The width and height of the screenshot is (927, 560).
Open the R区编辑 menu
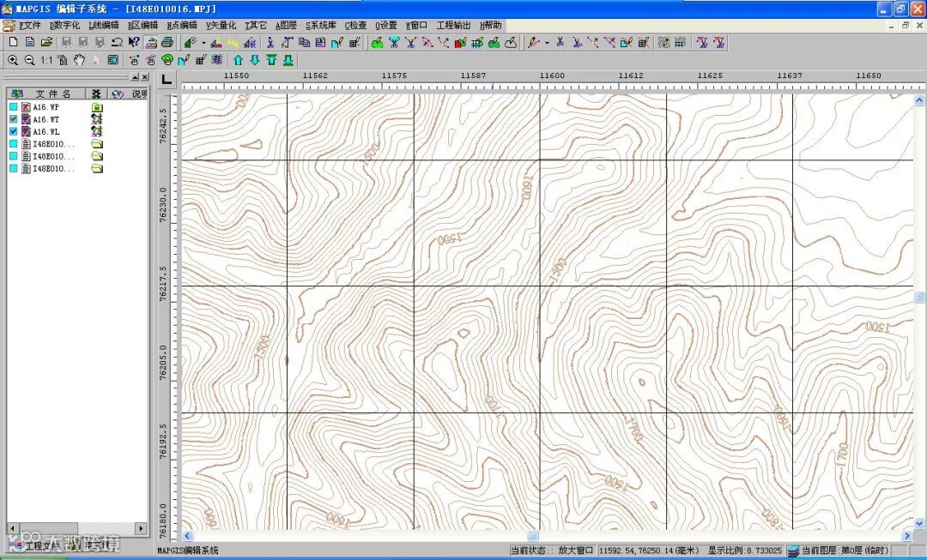tap(142, 26)
